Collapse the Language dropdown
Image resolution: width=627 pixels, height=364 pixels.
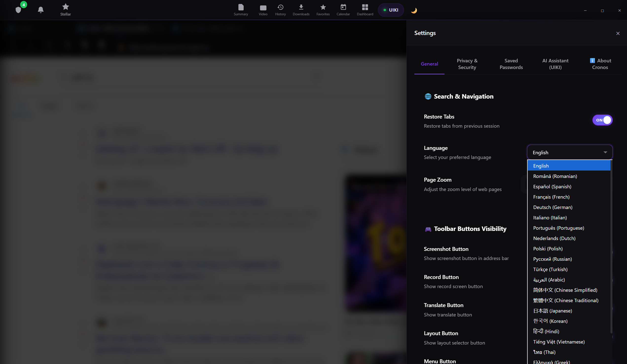tap(606, 152)
